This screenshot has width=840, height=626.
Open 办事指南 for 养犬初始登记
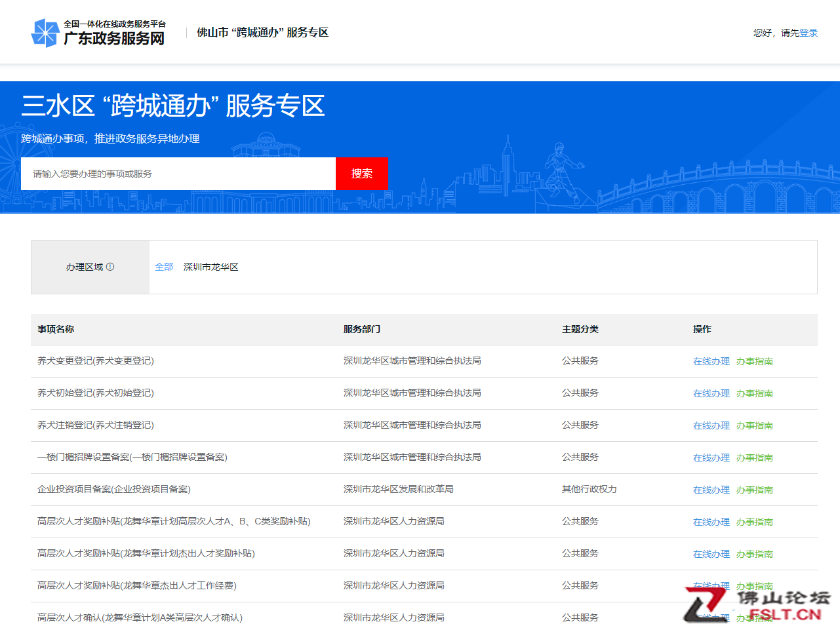tap(754, 393)
